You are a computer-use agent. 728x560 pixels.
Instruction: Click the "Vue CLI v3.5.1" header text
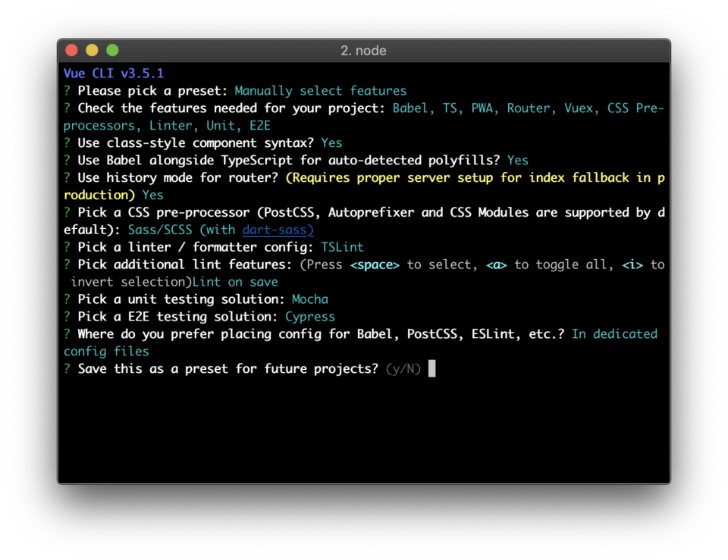coord(114,74)
